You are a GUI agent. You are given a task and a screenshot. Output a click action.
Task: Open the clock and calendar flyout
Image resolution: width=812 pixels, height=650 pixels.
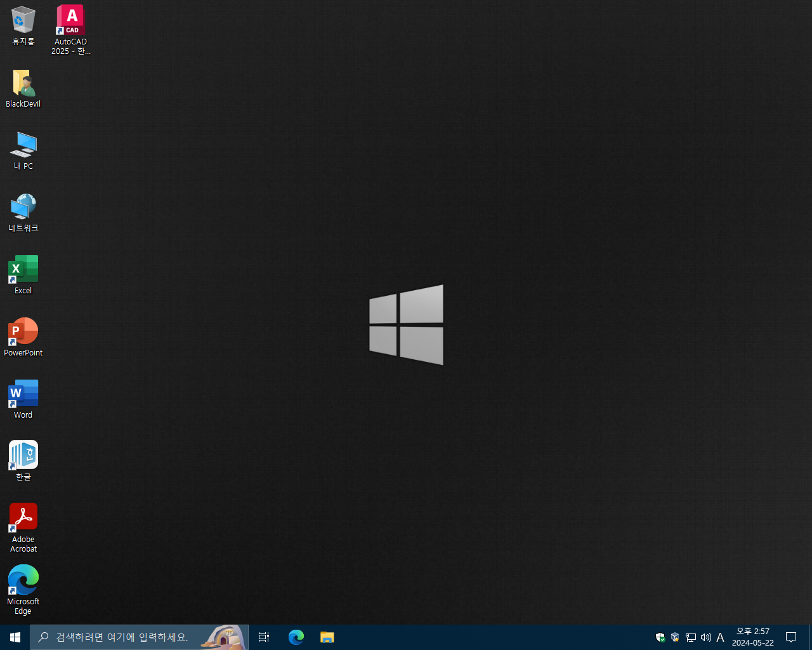(x=753, y=637)
